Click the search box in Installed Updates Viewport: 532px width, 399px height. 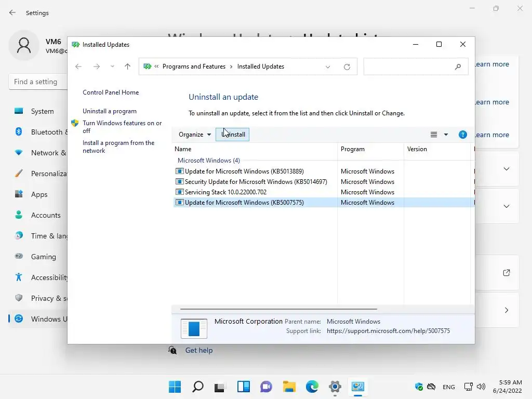416,66
